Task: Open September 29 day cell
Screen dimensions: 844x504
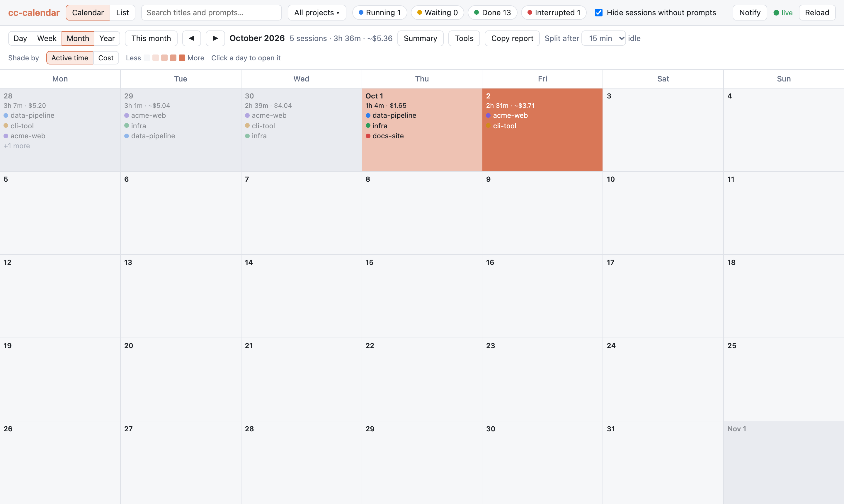Action: [x=181, y=130]
